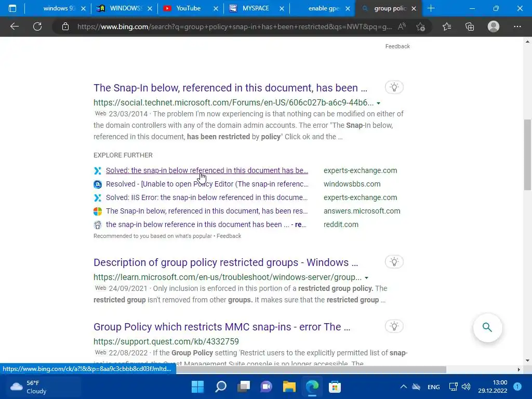Open Description of group policy restricted groups
Image resolution: width=532 pixels, height=399 pixels.
click(x=225, y=262)
